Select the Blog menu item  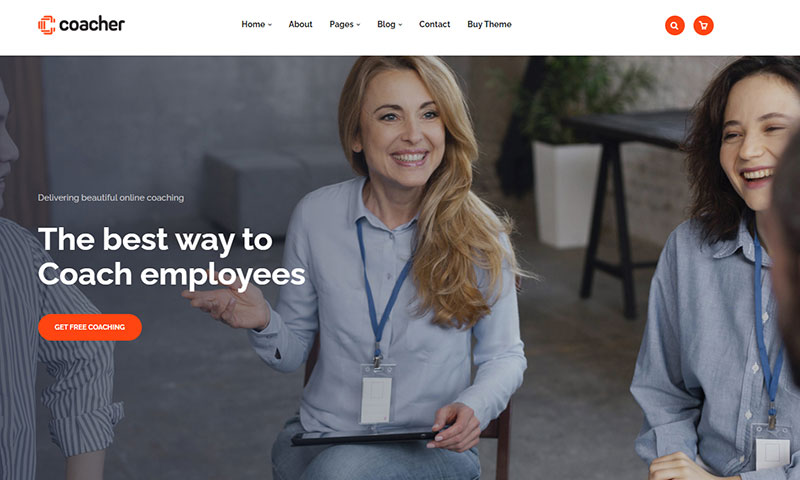(386, 24)
